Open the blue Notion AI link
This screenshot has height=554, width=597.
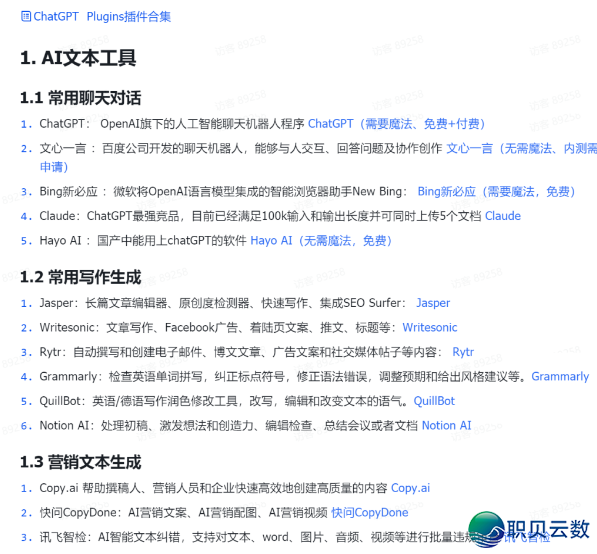447,425
